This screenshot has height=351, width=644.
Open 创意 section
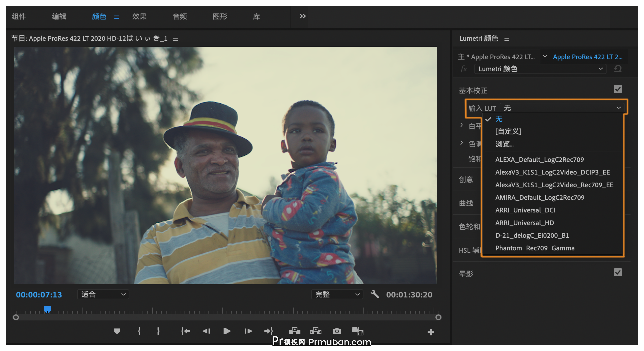pyautogui.click(x=466, y=179)
